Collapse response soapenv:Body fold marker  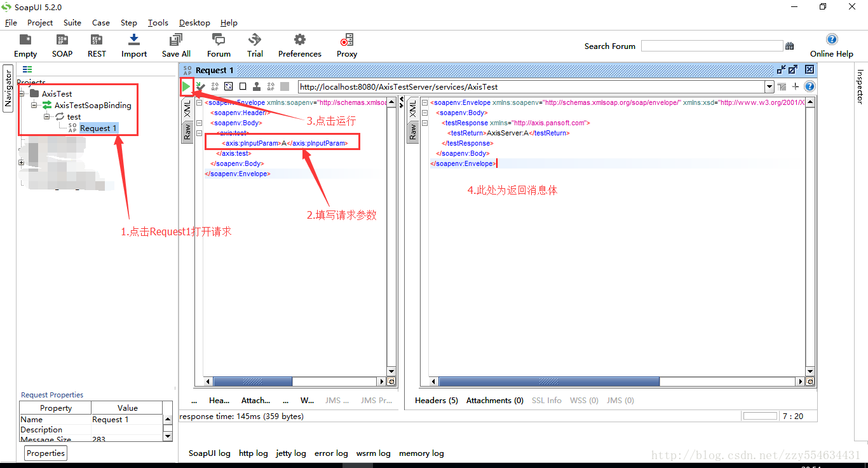pos(424,113)
